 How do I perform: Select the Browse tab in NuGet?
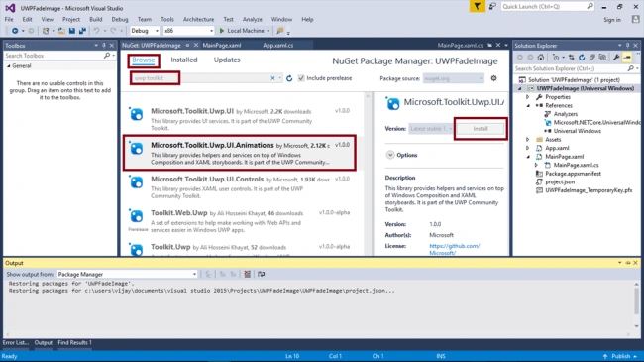144,60
